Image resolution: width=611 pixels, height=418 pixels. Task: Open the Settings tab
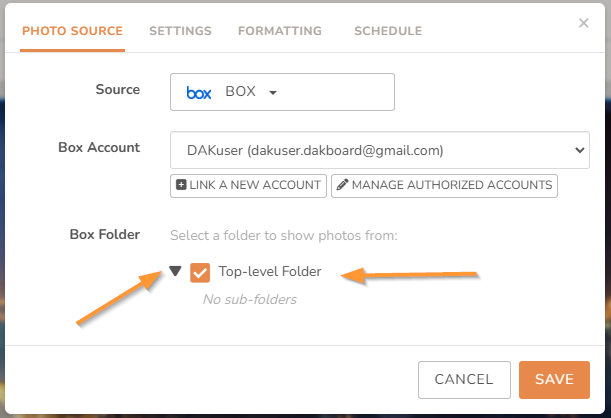(x=180, y=31)
